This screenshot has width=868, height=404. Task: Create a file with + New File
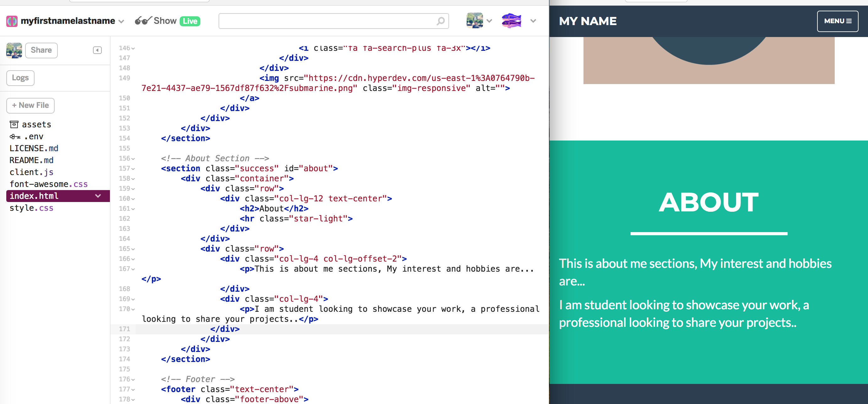pos(30,105)
